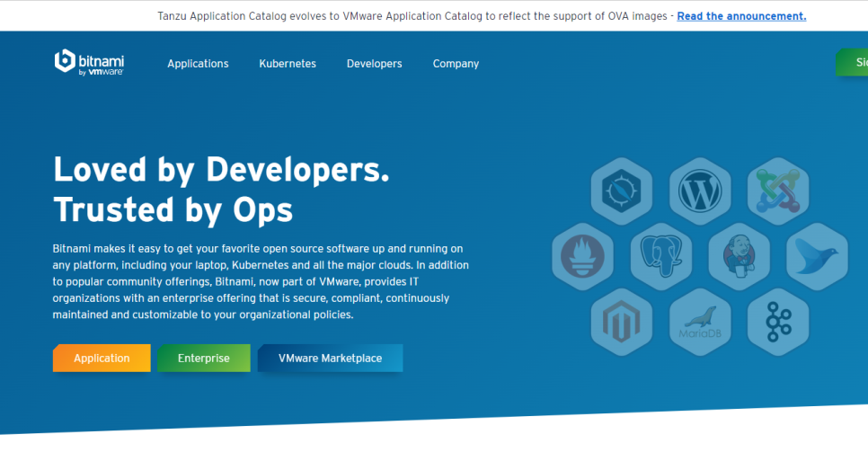Click the Tanzu Application Catalog announcement text
This screenshot has width=868, height=461.
pyautogui.click(x=412, y=16)
